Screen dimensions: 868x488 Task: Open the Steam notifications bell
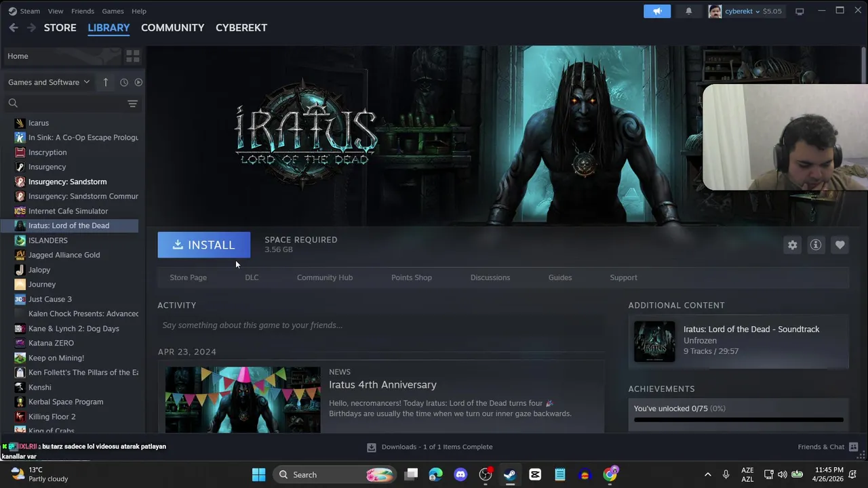688,11
